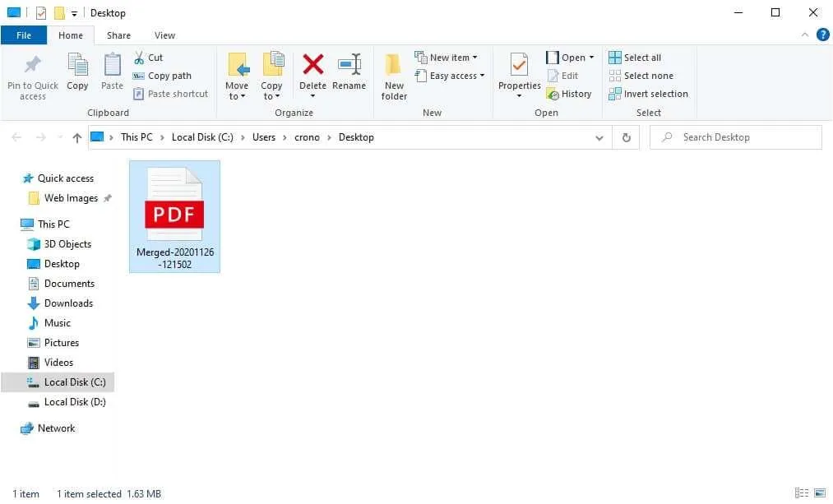Expand the address bar history dropdown
This screenshot has width=833, height=504.
point(599,138)
